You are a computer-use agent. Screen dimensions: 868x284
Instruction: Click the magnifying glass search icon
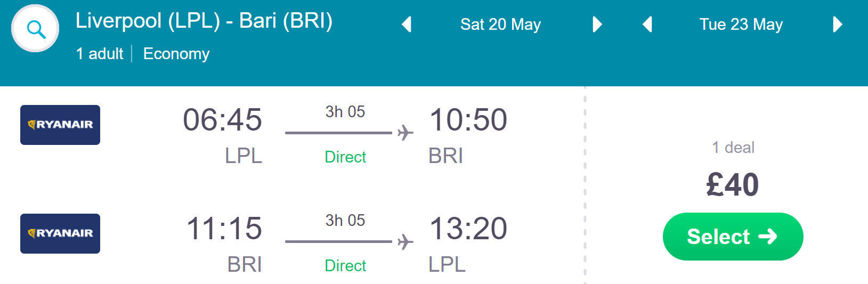pyautogui.click(x=35, y=29)
